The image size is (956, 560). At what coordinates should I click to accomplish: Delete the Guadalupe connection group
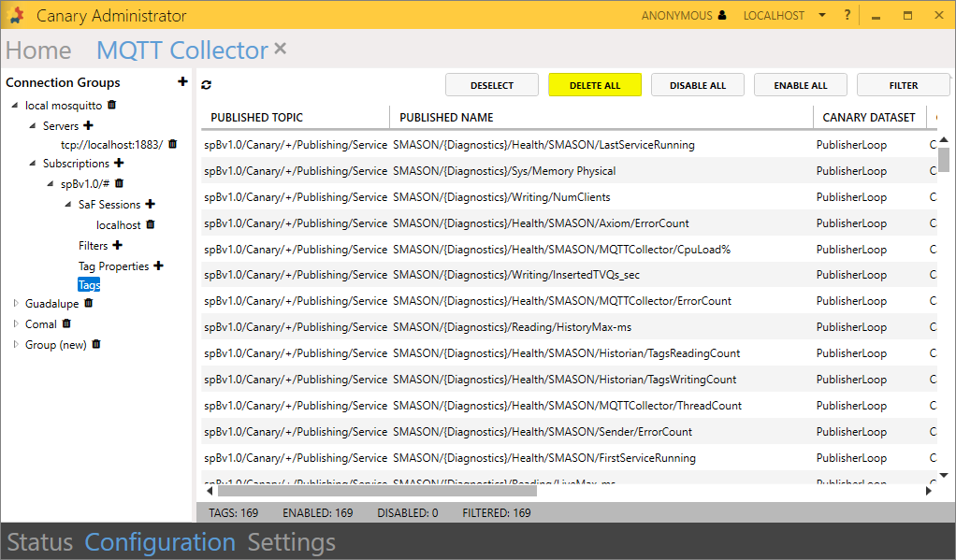pyautogui.click(x=89, y=303)
